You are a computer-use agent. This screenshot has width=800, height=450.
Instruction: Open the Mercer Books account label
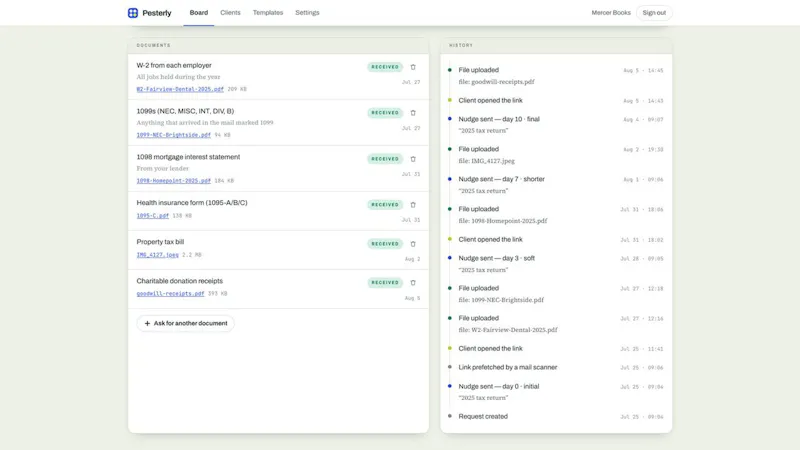pyautogui.click(x=611, y=13)
